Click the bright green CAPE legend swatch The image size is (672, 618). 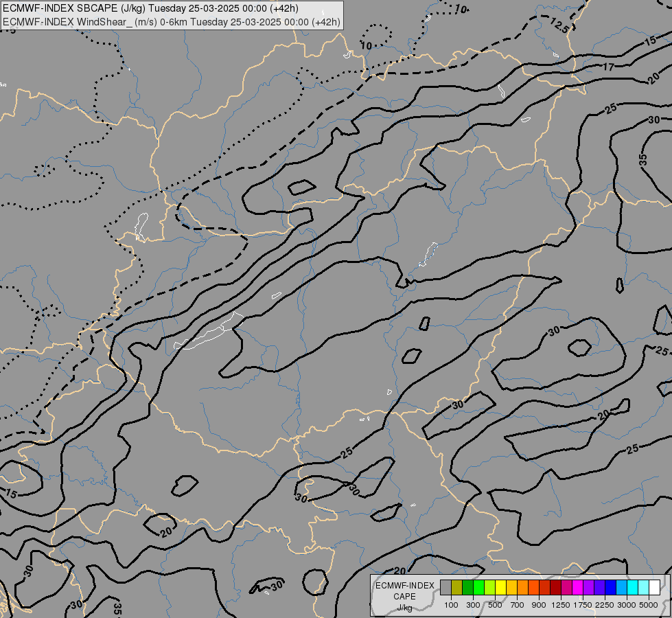click(478, 588)
